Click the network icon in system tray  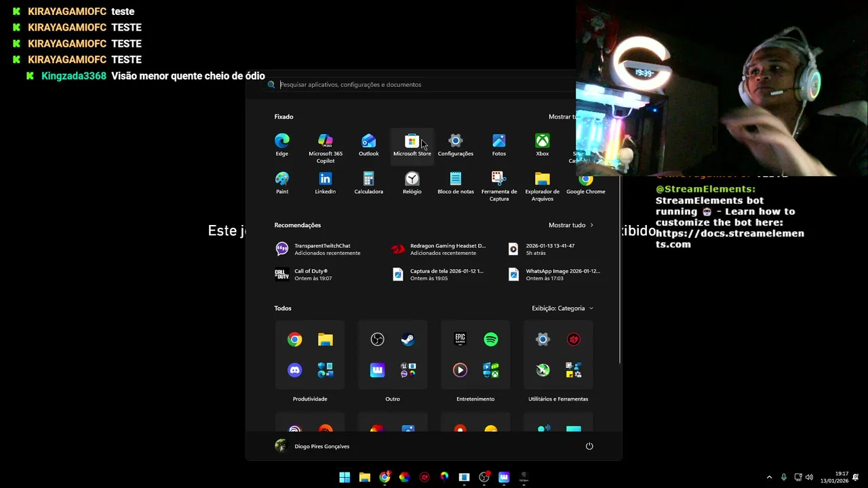pyautogui.click(x=797, y=477)
